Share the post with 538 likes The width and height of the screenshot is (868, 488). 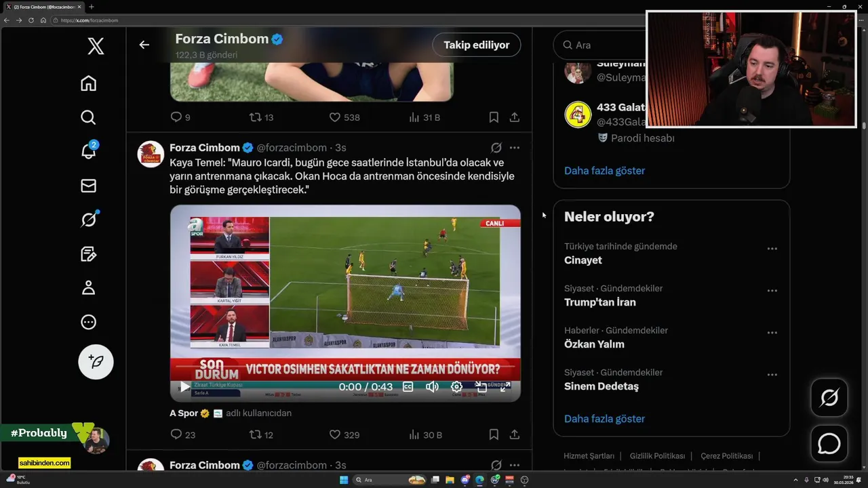tap(515, 117)
